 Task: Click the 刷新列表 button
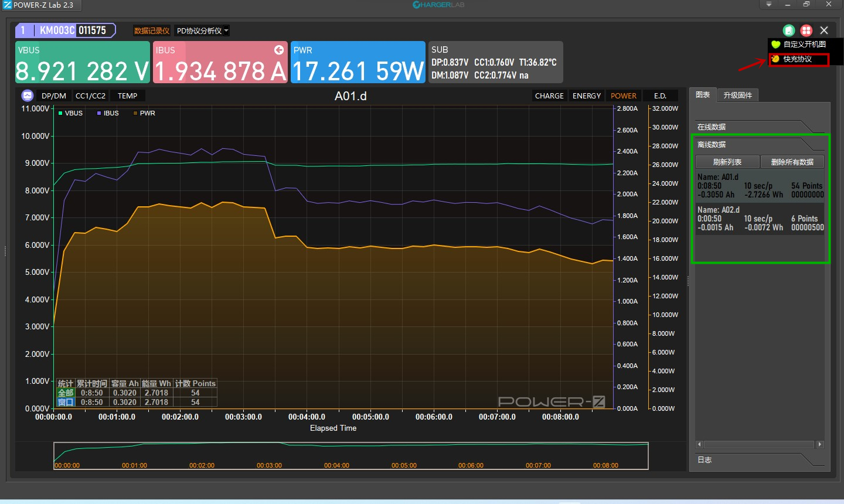pyautogui.click(x=727, y=162)
